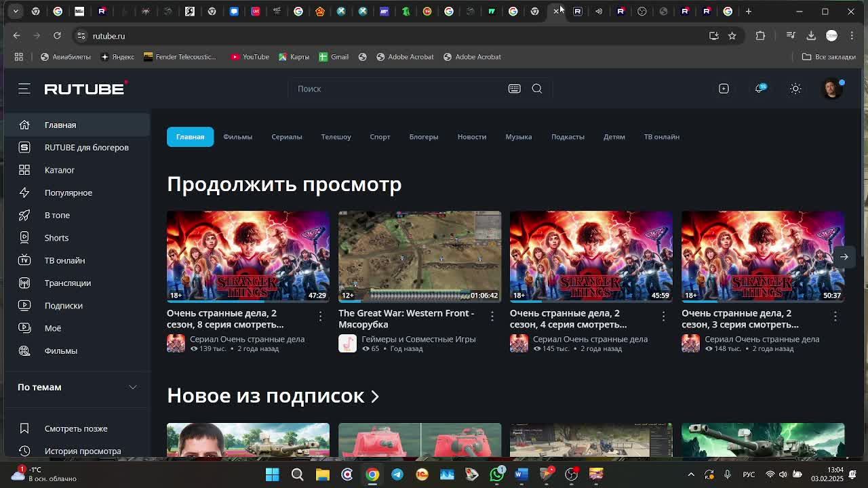Screen dimensions: 868x488
Task: Open Chrome extensions puzzle icon
Action: click(x=760, y=36)
